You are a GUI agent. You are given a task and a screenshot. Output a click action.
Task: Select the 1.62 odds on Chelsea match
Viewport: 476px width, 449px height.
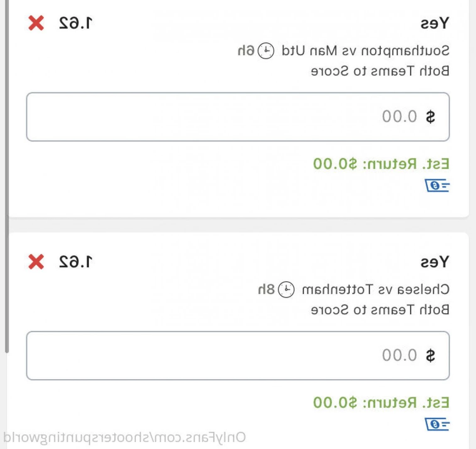[x=76, y=262]
